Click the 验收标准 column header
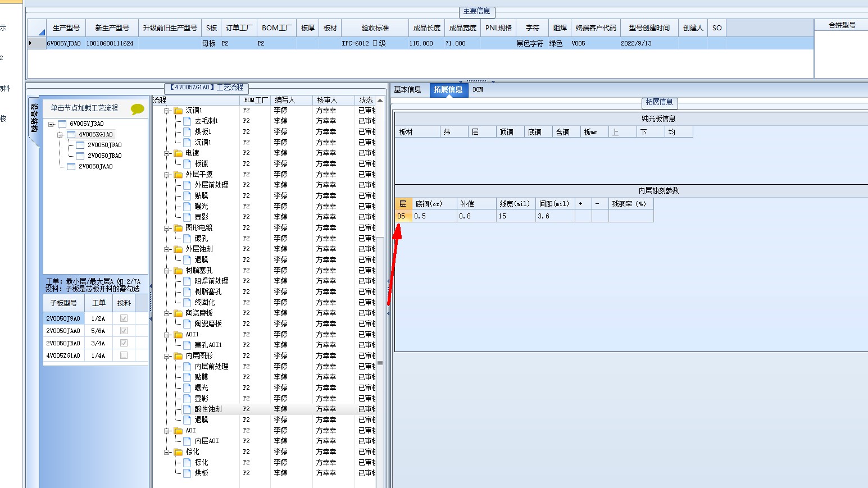 (x=375, y=28)
